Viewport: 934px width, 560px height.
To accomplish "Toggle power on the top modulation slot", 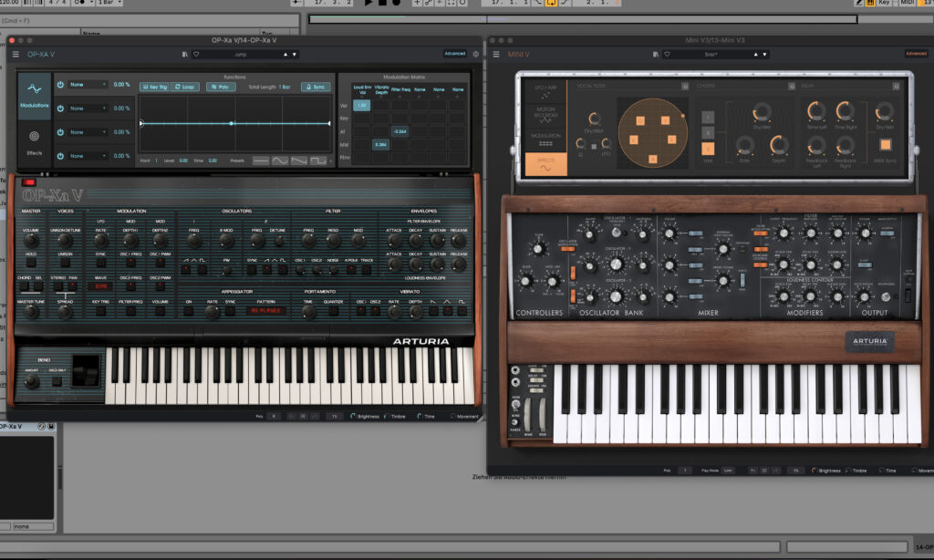I will (x=60, y=85).
